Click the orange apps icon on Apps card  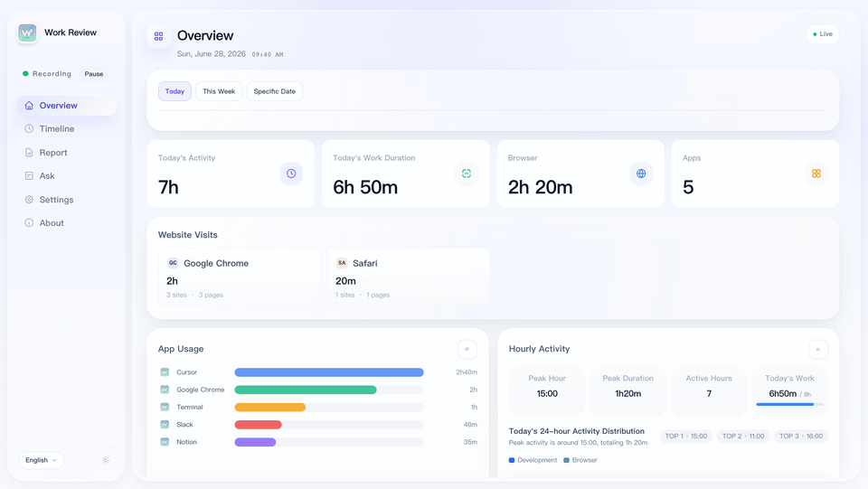[816, 174]
